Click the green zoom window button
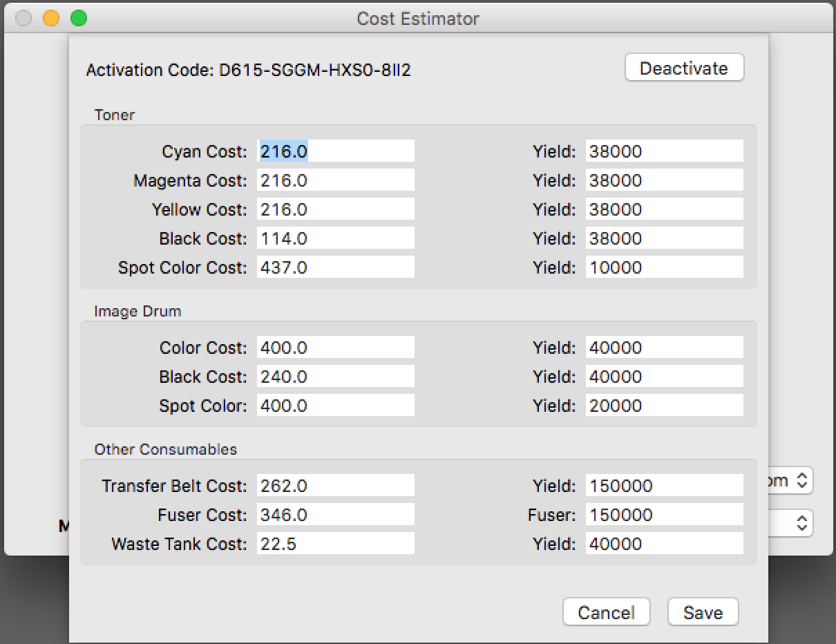 pos(79,19)
